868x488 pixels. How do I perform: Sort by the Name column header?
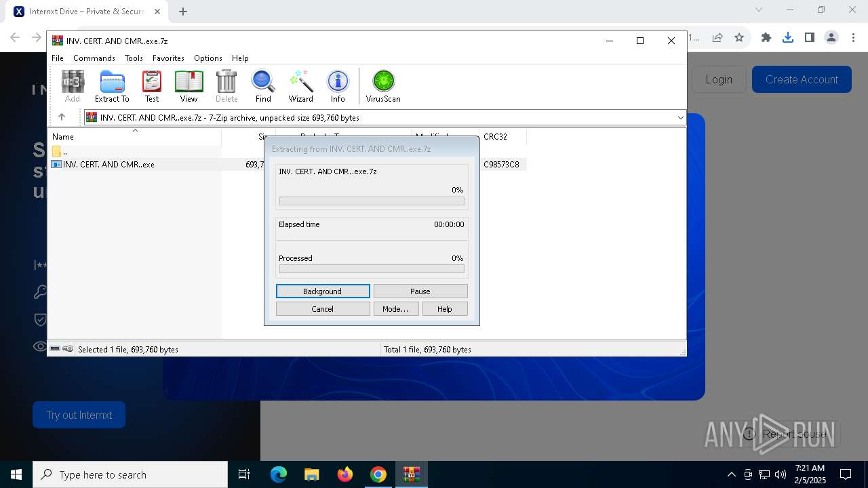coord(136,137)
